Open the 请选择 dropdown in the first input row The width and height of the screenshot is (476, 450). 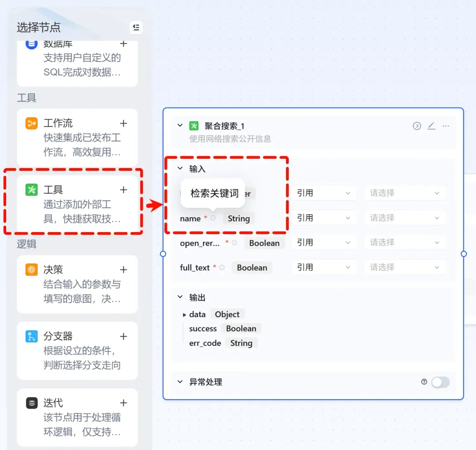tap(405, 193)
